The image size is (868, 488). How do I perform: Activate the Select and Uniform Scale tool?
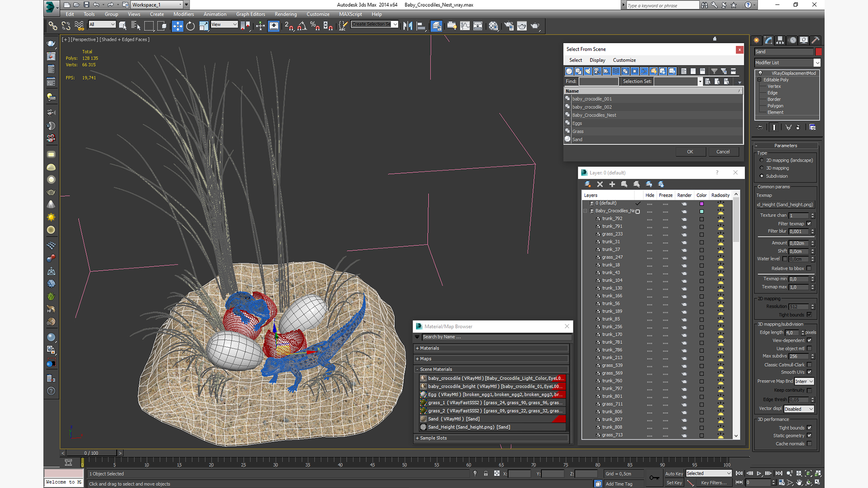coord(203,26)
